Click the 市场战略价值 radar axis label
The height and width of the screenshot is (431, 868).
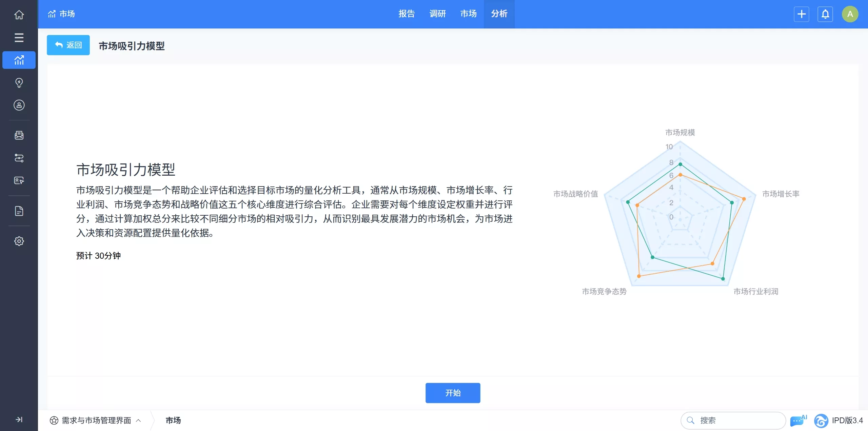(575, 194)
